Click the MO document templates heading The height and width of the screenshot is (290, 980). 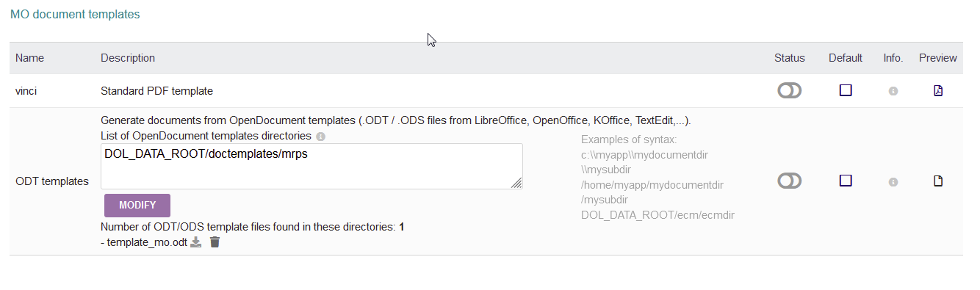(x=75, y=14)
